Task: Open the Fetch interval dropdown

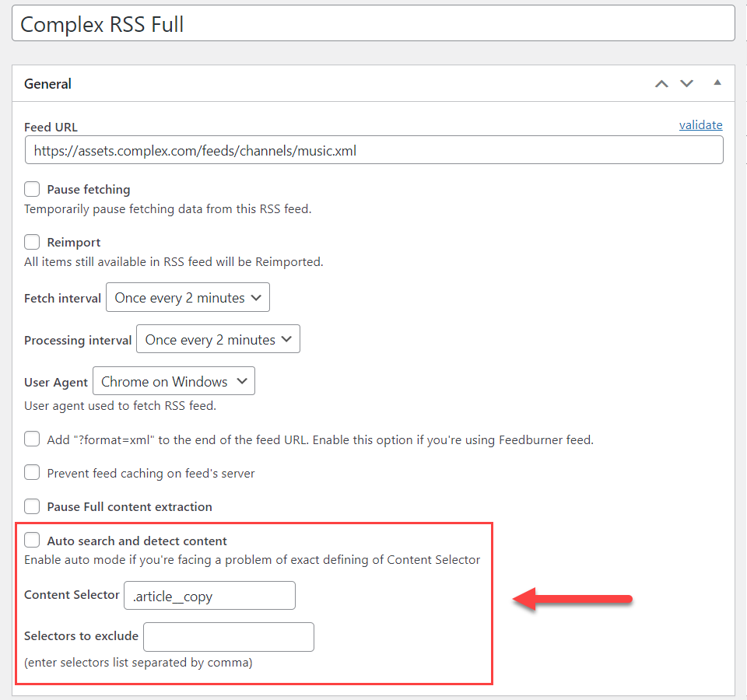Action: (x=188, y=298)
